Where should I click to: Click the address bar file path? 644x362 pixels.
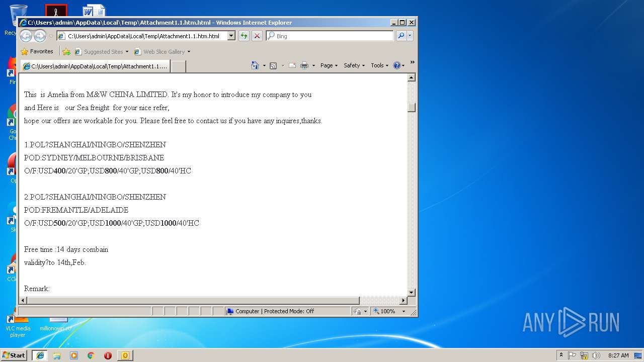point(143,36)
